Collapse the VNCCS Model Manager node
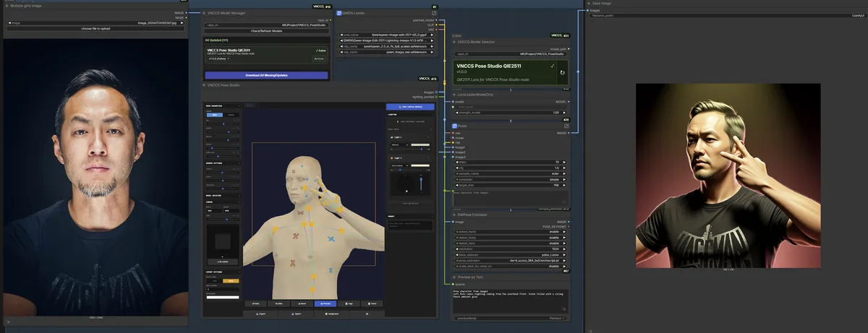The image size is (868, 333). (x=204, y=13)
